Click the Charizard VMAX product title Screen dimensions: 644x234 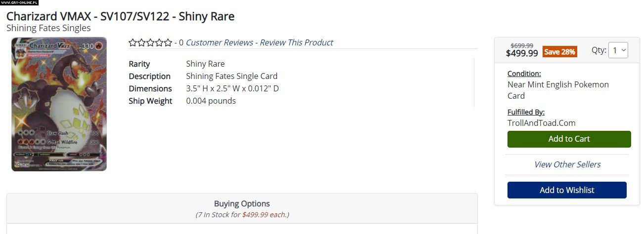[x=120, y=16]
